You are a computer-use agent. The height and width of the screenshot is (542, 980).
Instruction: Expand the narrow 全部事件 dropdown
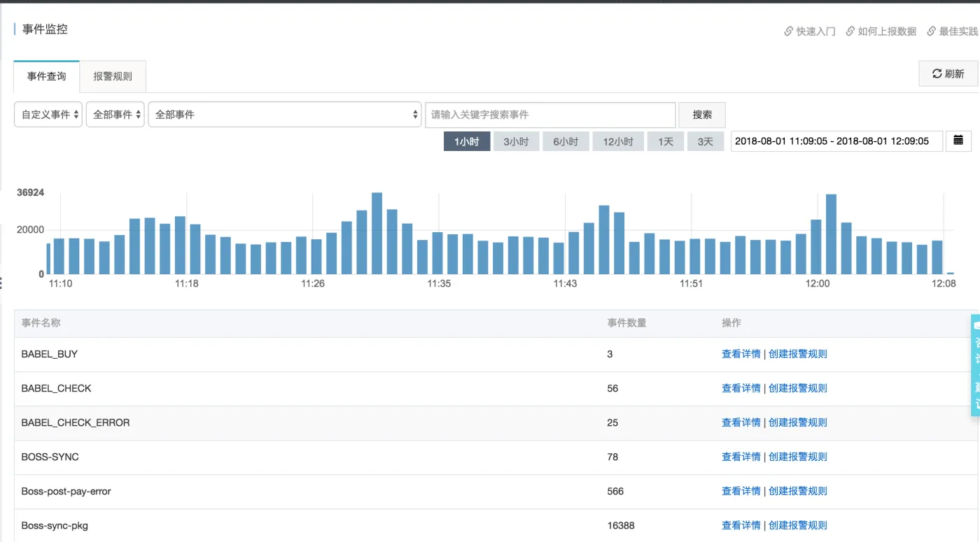coord(115,115)
